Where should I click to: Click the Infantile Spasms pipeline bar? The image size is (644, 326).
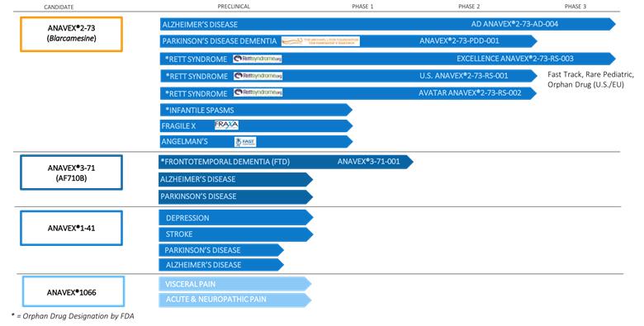coord(256,110)
